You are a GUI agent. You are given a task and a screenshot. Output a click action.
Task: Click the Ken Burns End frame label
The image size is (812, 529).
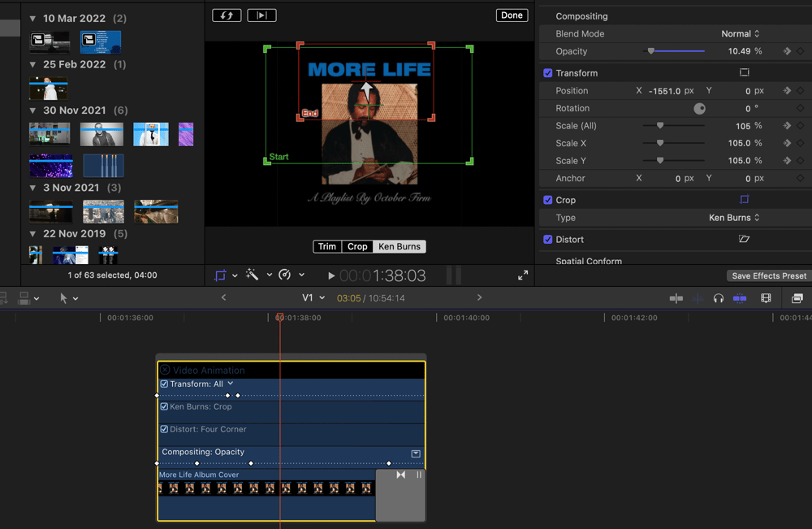coord(309,114)
